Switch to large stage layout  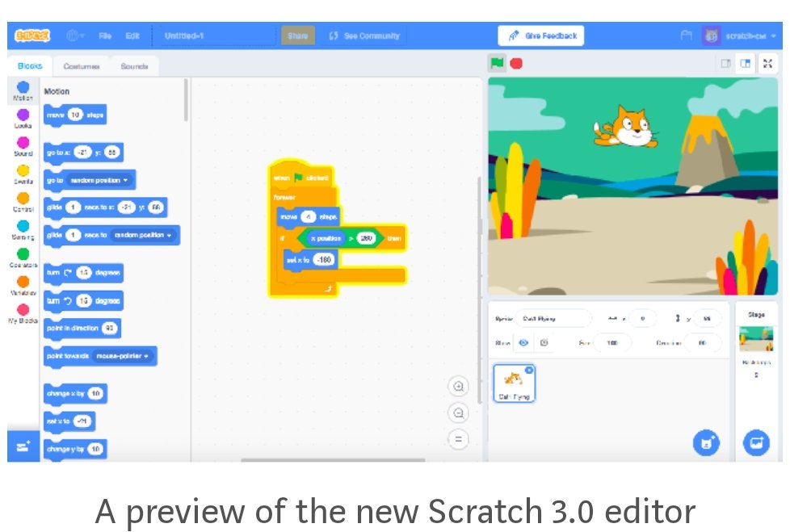tap(745, 64)
